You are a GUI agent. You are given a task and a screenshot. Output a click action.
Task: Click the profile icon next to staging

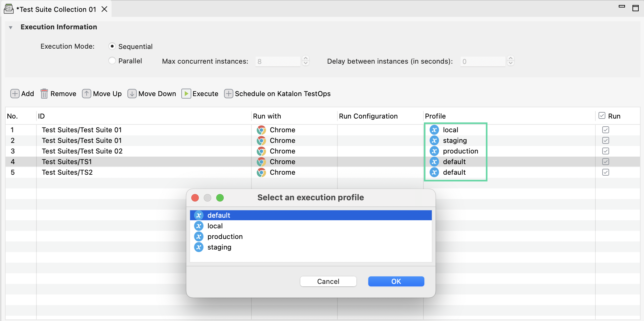tap(434, 140)
